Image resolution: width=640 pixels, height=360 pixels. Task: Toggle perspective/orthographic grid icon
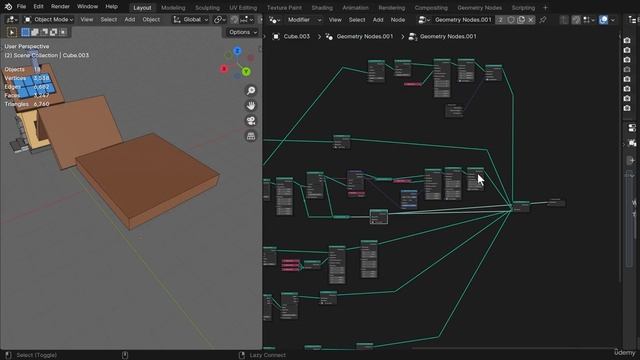251,136
